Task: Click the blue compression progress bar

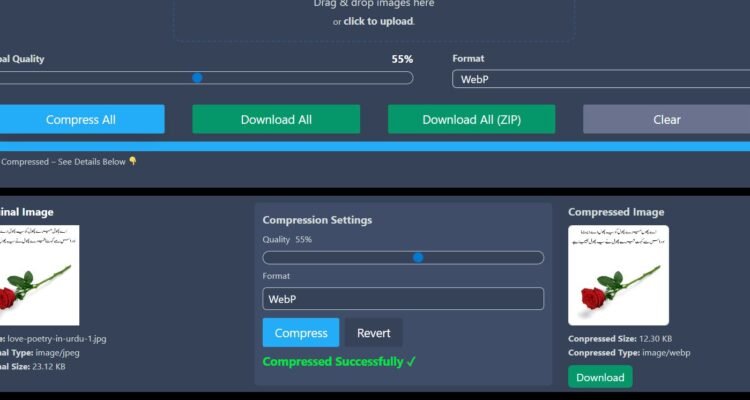Action: click(x=375, y=146)
